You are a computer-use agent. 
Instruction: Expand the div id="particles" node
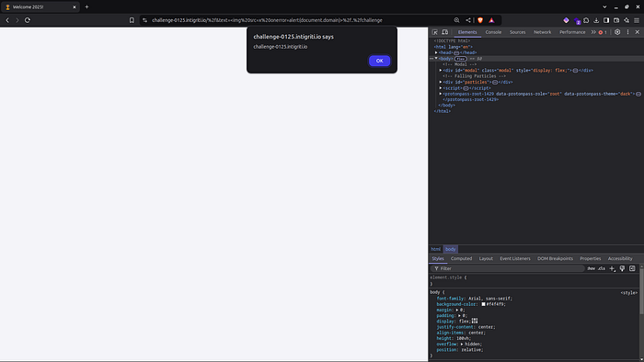coord(441,82)
